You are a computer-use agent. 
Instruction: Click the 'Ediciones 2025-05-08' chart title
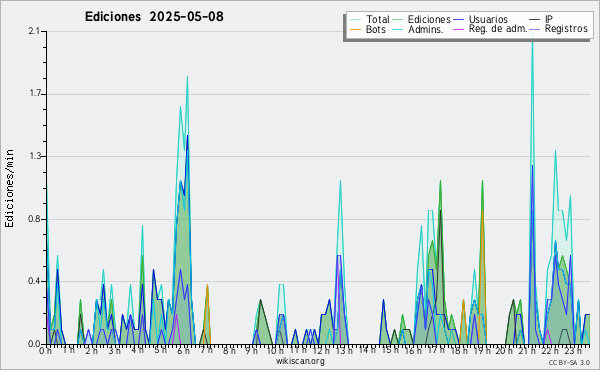point(154,17)
